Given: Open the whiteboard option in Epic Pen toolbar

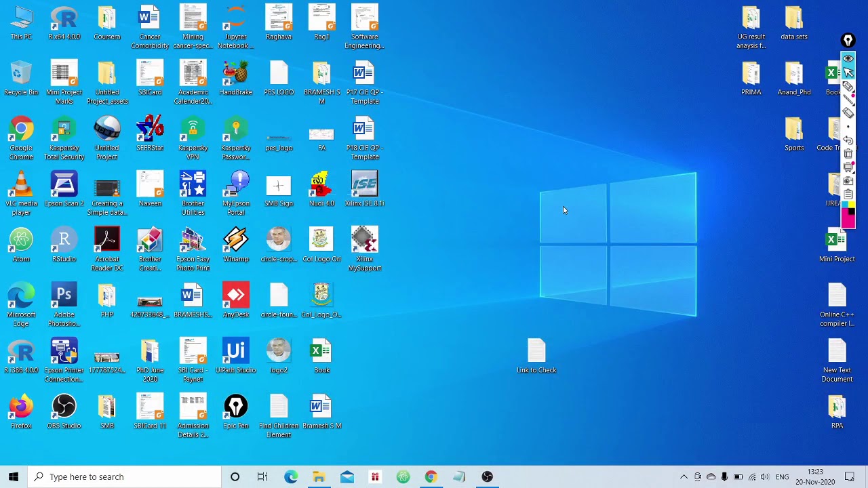Looking at the screenshot, I should pyautogui.click(x=848, y=167).
